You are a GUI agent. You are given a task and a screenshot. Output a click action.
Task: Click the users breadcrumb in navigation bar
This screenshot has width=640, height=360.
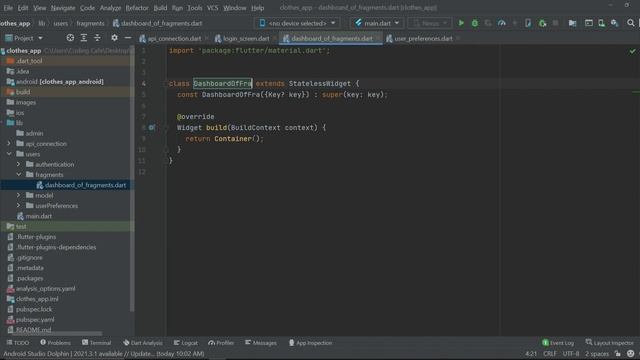[x=61, y=23]
